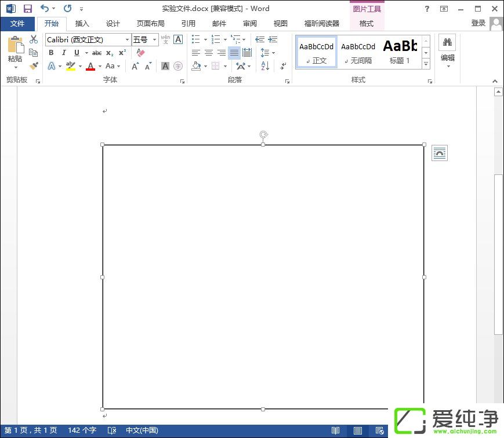The width and height of the screenshot is (504, 438).
Task: Click the increase indent icon
Action: tap(273, 39)
